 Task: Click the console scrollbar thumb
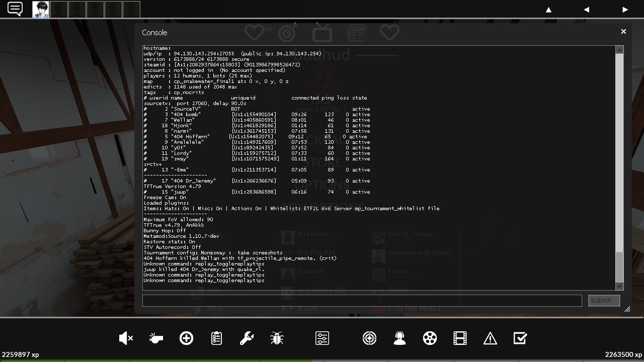coord(619,267)
